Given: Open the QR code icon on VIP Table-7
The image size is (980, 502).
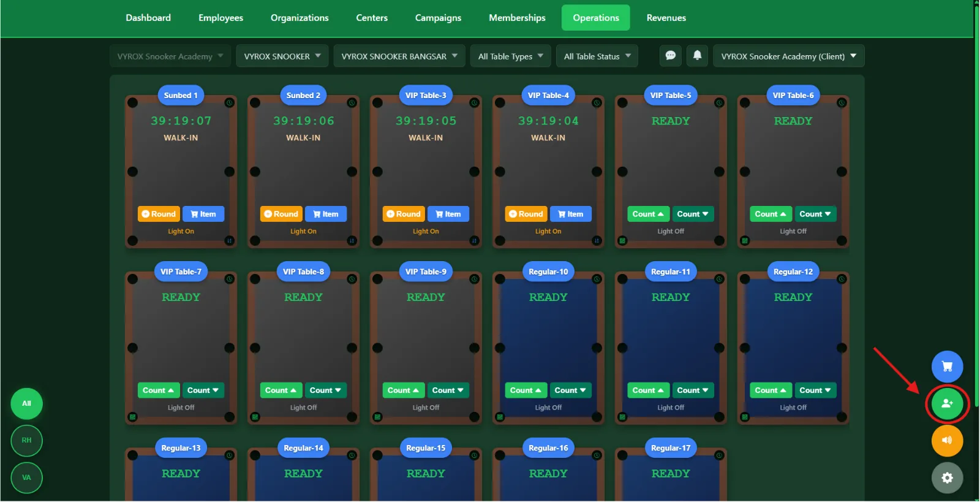Looking at the screenshot, I should (132, 417).
